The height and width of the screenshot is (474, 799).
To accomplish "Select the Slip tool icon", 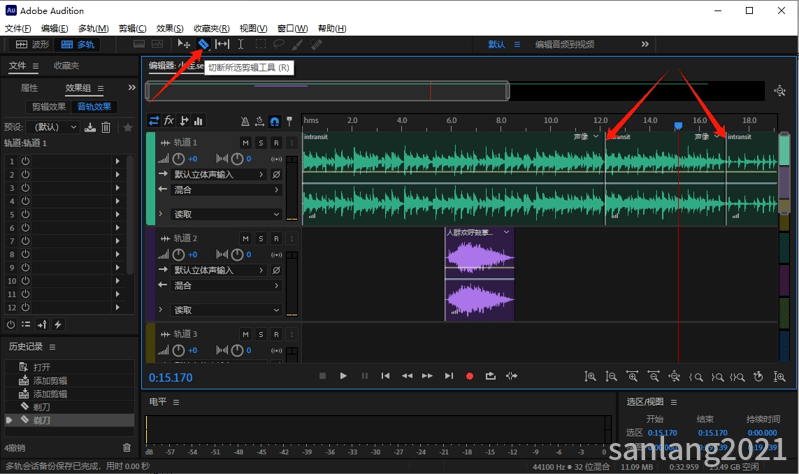I will [222, 44].
